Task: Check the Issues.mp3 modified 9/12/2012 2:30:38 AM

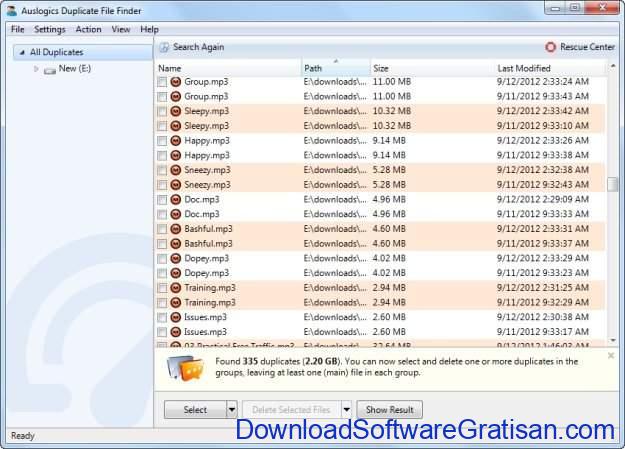Action: 162,317
